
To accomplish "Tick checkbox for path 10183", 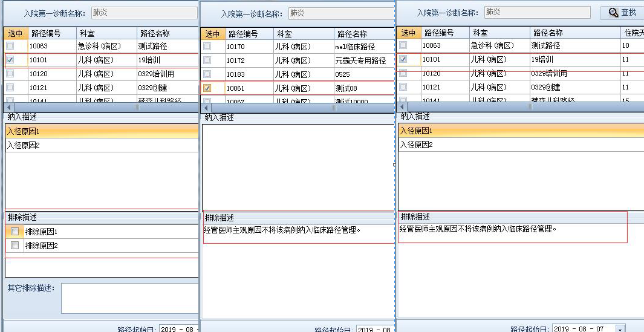I will click(x=207, y=74).
